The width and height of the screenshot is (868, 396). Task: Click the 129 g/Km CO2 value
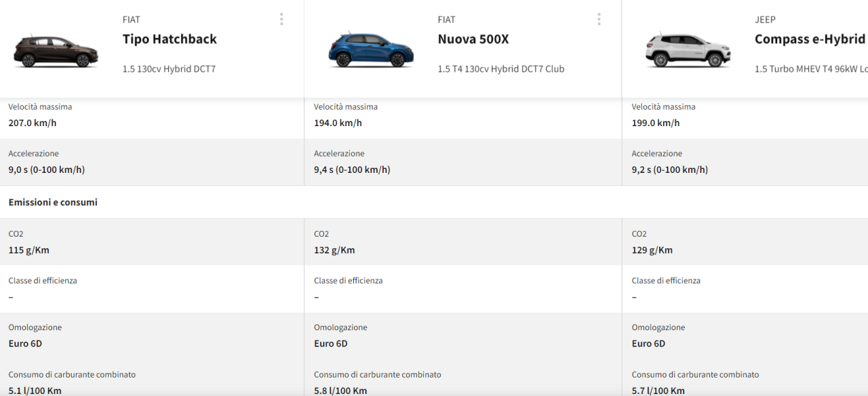coord(652,250)
